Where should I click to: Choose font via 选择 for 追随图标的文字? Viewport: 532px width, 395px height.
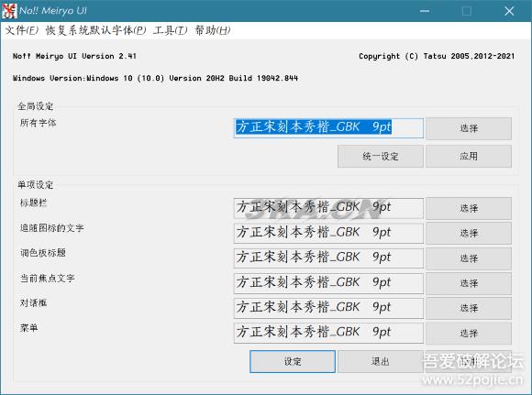[x=469, y=234]
